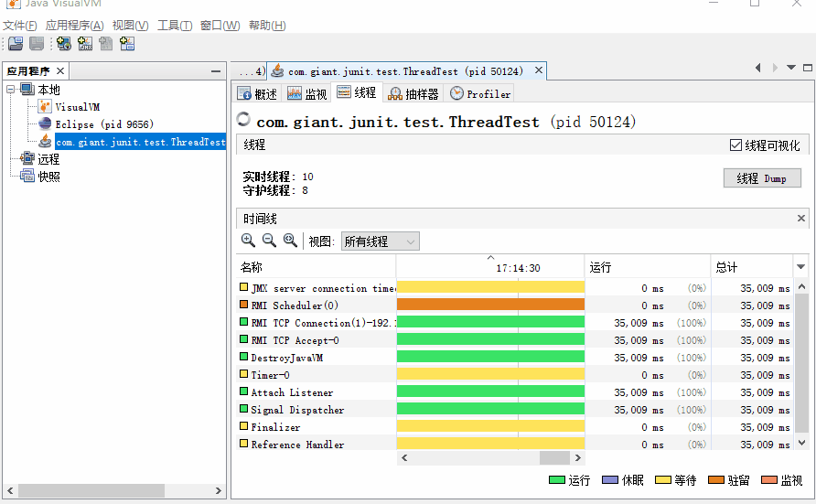Click the last application snapshot toolbar icon

click(x=127, y=44)
